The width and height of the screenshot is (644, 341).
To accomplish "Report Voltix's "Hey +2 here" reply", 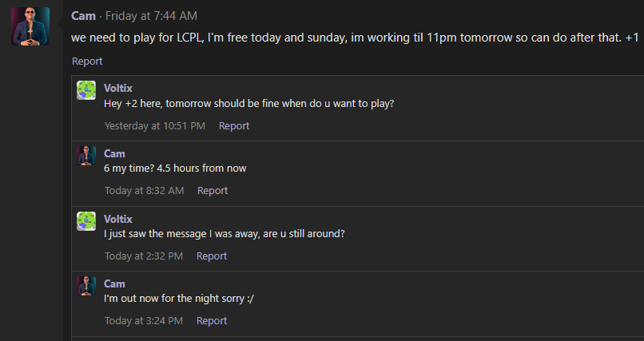I will [x=234, y=125].
